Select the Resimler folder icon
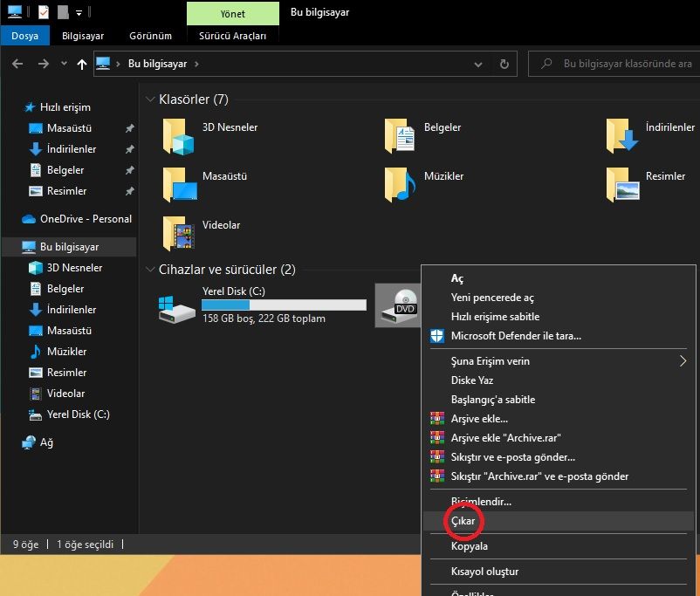The width and height of the screenshot is (700, 596). 622,184
